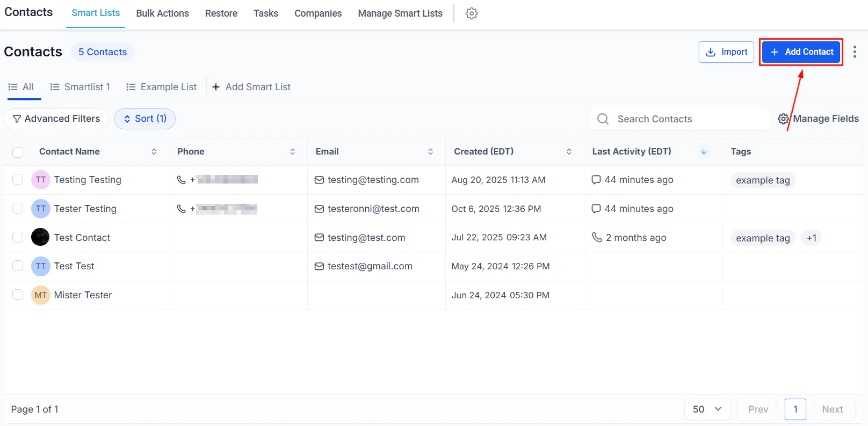
Task: Click the Page 1 of 1 text
Action: point(35,409)
